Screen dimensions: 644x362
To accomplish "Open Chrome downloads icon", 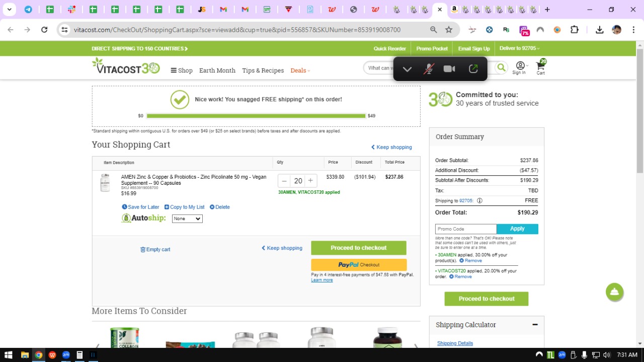I will point(599,30).
